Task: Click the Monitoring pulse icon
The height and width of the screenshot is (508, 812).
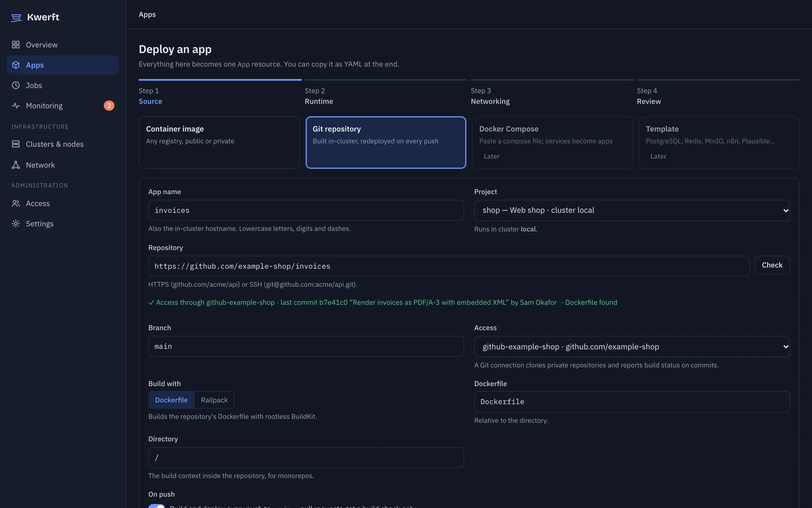Action: point(16,106)
